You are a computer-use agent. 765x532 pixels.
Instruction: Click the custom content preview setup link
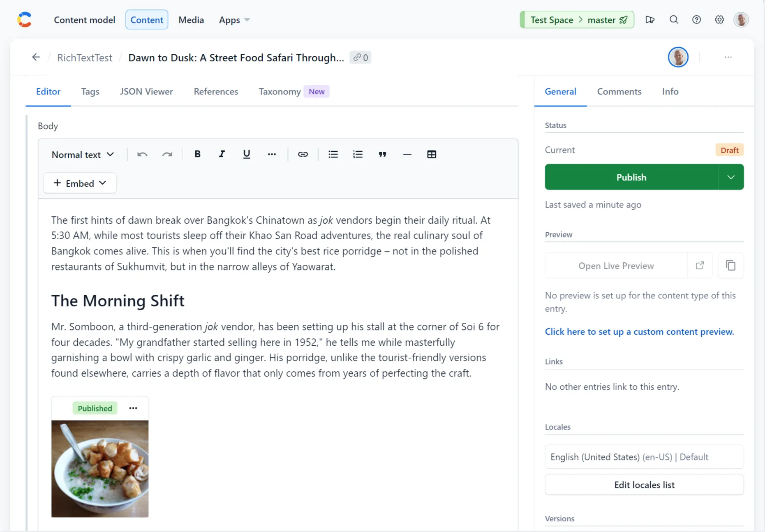point(639,332)
